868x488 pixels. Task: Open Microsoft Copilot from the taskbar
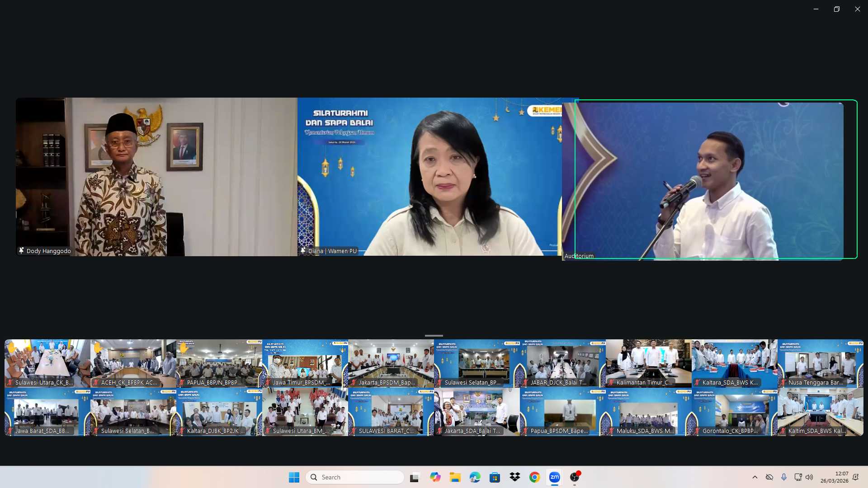(435, 477)
